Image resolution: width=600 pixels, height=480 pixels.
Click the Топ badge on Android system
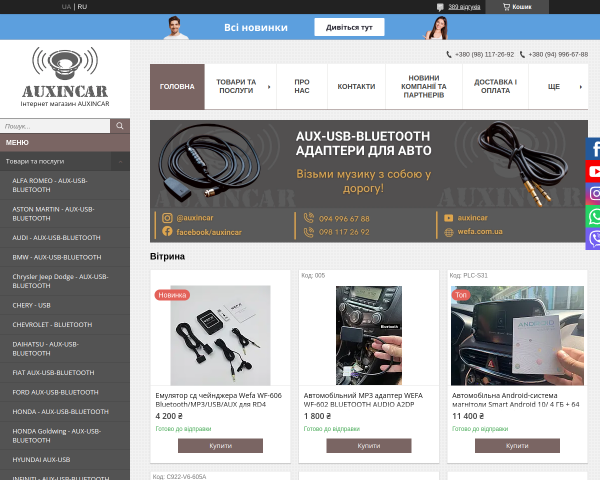coord(461,295)
